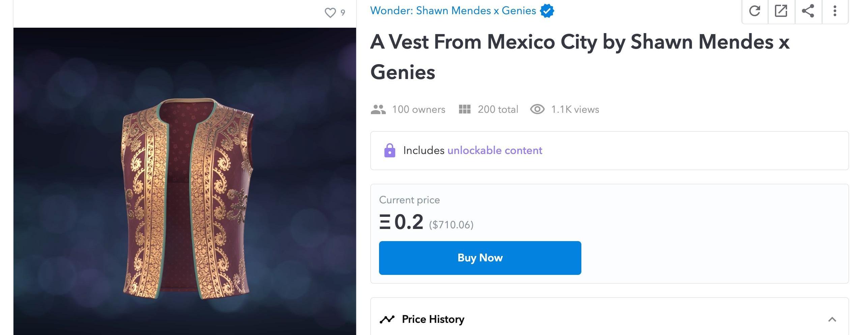Click the purple lock icon

pos(389,151)
